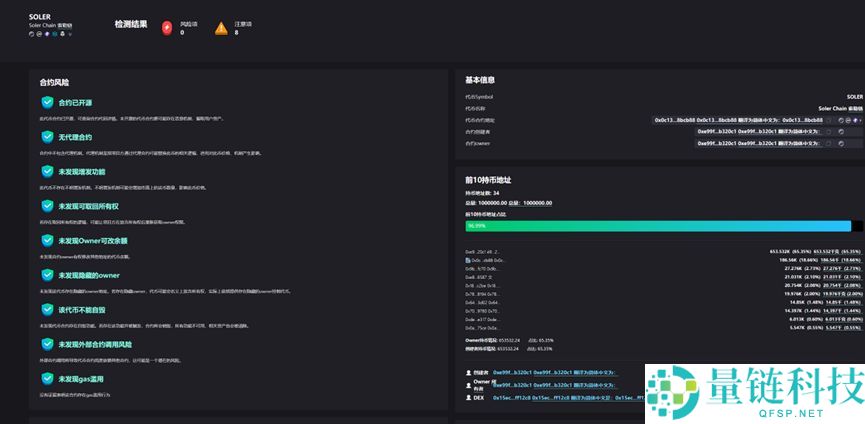This screenshot has height=424, width=865.
Task: Copy the contract creator address
Action: point(830,131)
